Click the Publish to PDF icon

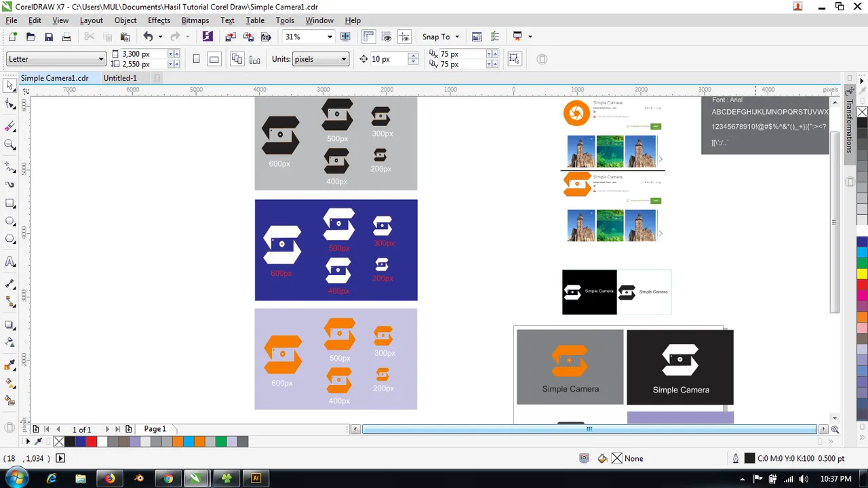click(x=266, y=37)
